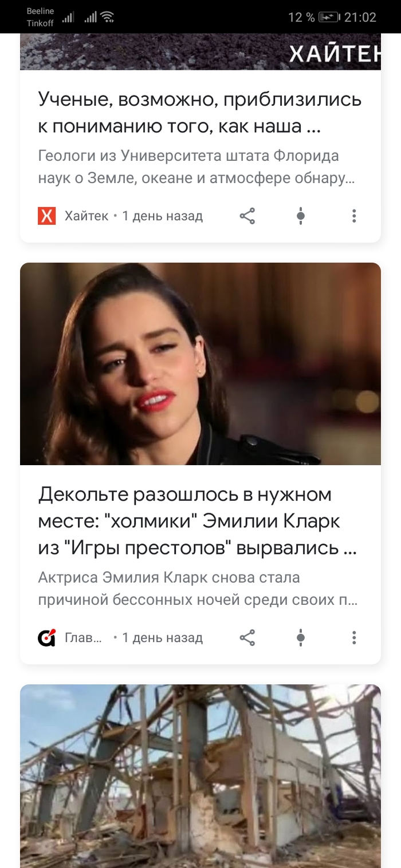Screen dimensions: 401x868
Task: Tap the red Хайтек source logo
Action: pos(47,216)
